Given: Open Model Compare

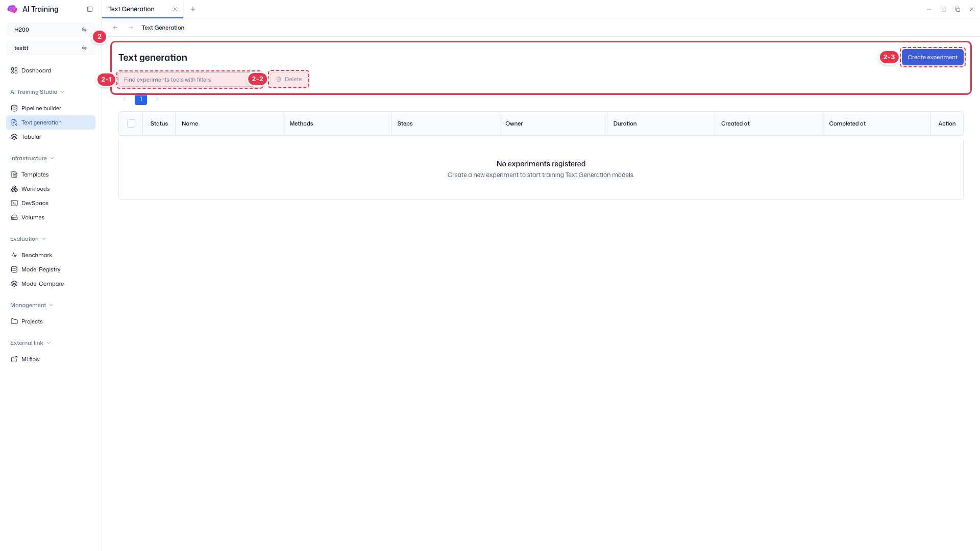Looking at the screenshot, I should tap(51, 284).
